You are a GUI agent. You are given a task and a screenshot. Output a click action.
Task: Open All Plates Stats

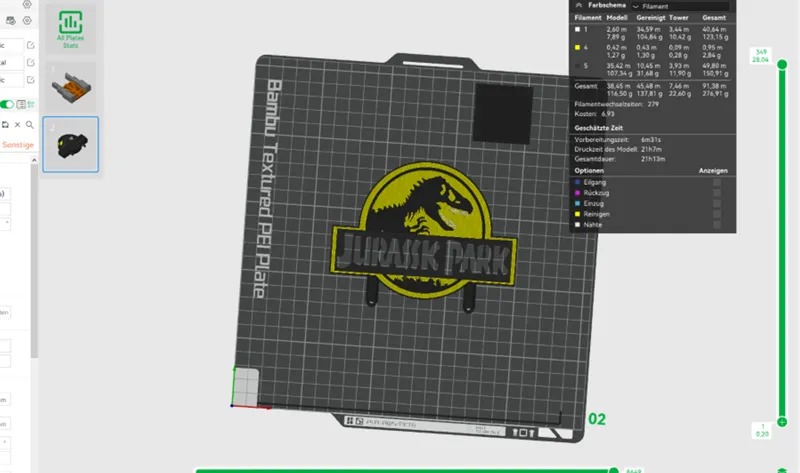point(70,28)
